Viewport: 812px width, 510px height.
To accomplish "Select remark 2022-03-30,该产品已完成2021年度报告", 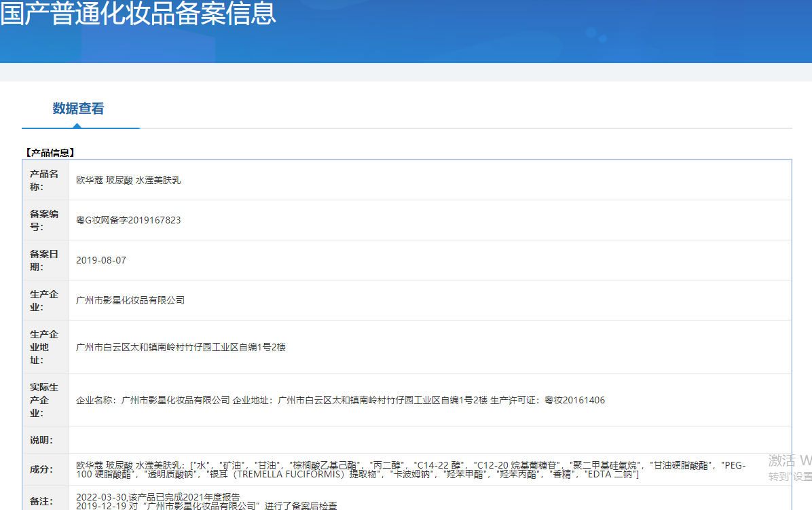I will (x=158, y=497).
